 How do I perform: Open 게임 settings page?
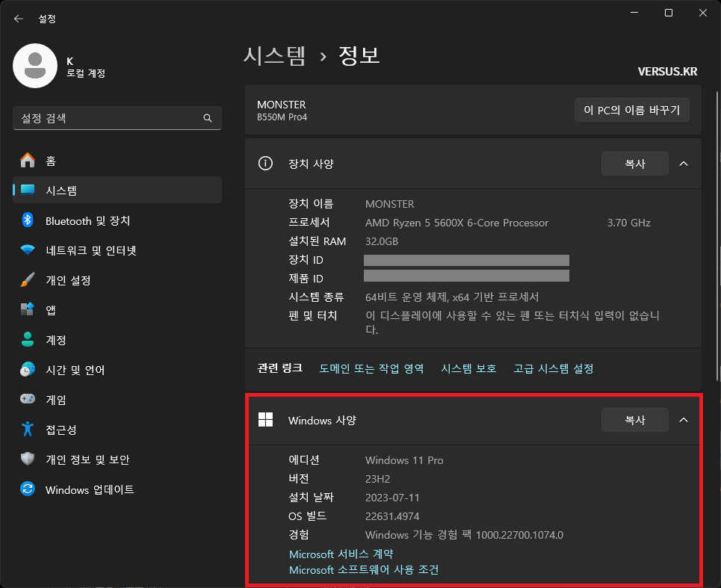coord(117,399)
